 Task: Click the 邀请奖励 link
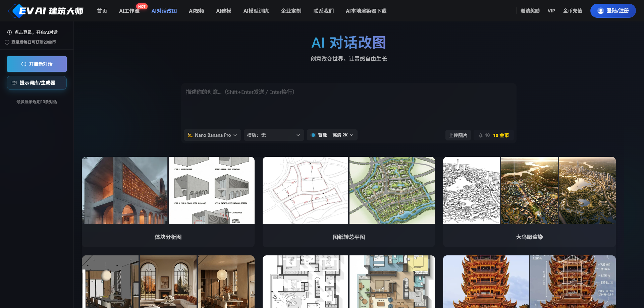tap(530, 11)
